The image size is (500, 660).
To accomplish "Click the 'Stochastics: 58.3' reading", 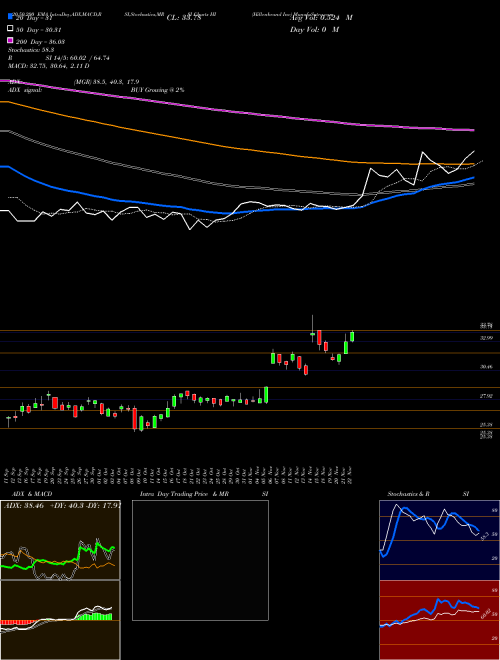I will pyautogui.click(x=31, y=50).
